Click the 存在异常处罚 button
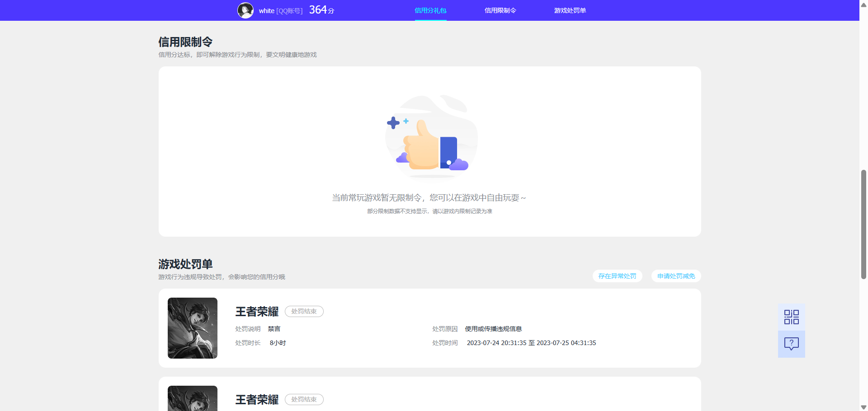 tap(617, 276)
